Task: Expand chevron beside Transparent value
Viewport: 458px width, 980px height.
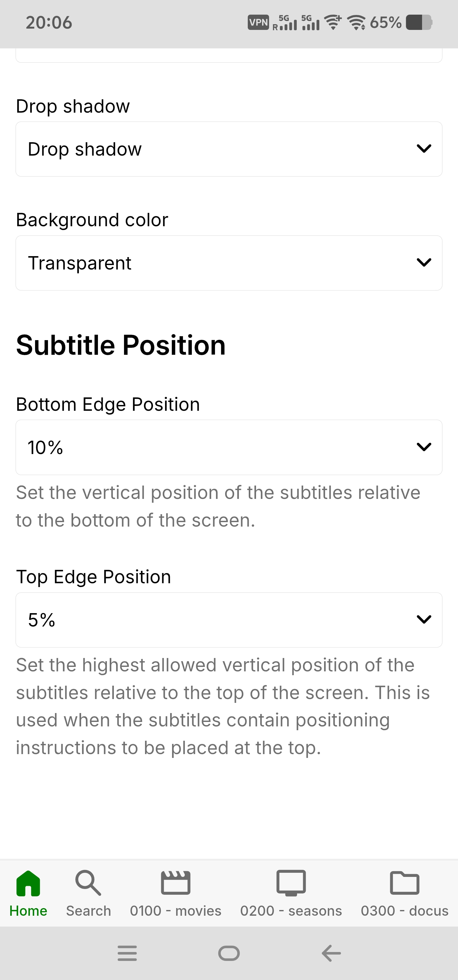Action: (x=424, y=262)
